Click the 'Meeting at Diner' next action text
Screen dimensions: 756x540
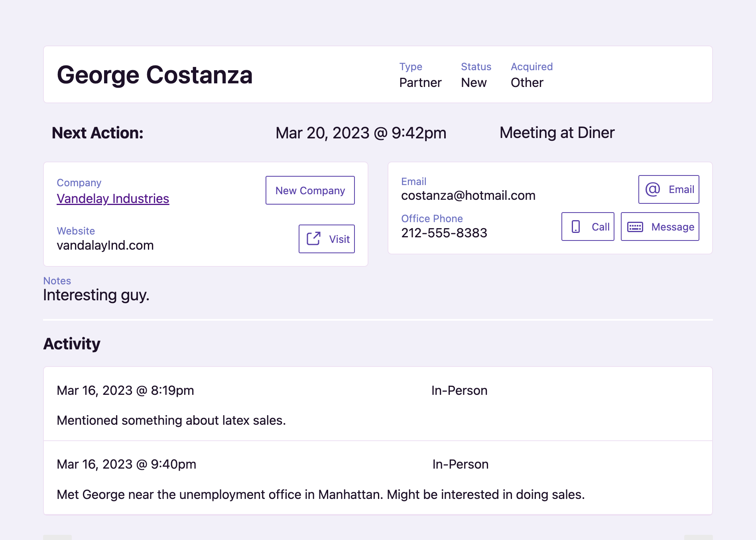557,132
